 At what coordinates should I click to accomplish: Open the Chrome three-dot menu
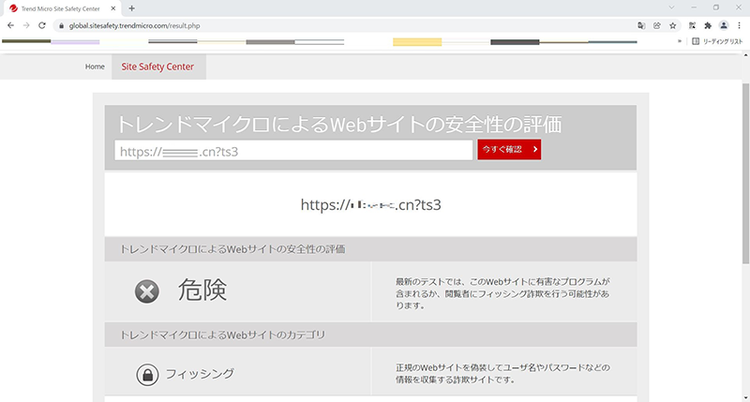point(739,26)
